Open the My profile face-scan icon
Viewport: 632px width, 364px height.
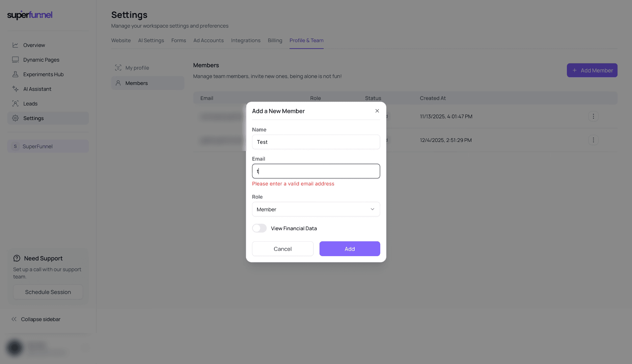[118, 68]
